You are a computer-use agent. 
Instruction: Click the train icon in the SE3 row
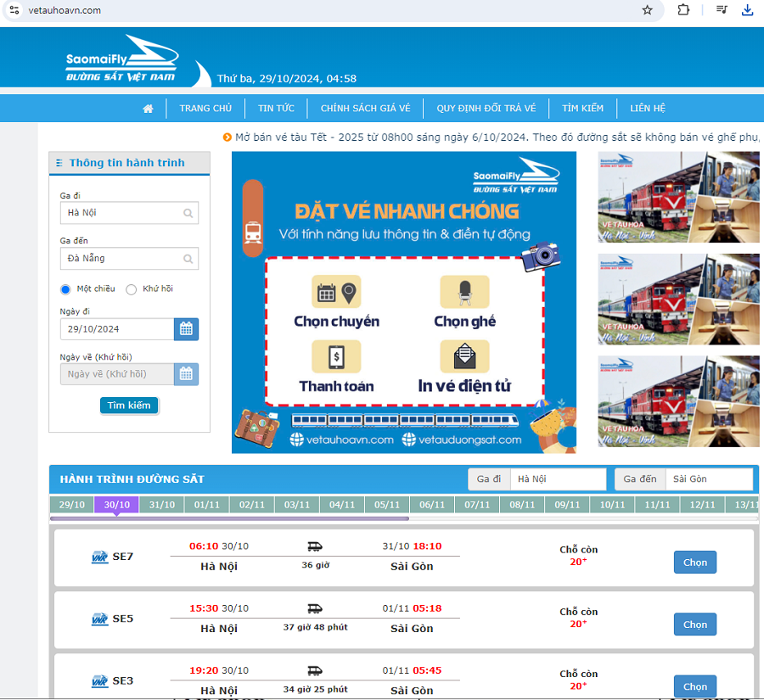click(x=315, y=671)
